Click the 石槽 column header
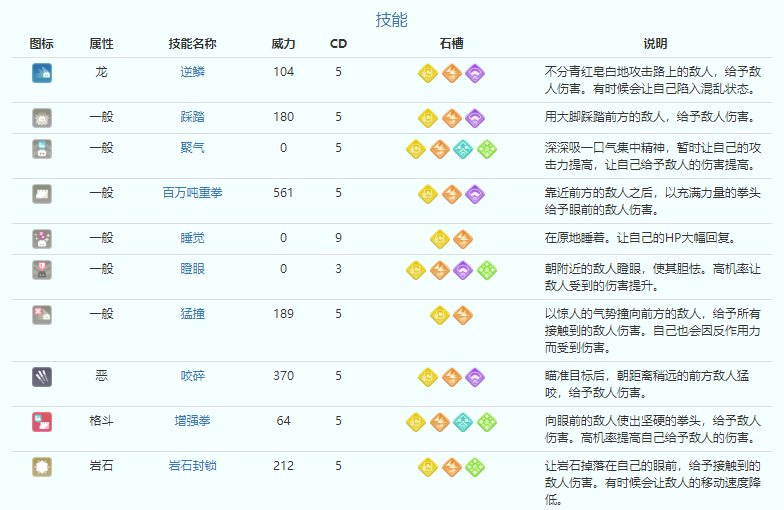 452,44
